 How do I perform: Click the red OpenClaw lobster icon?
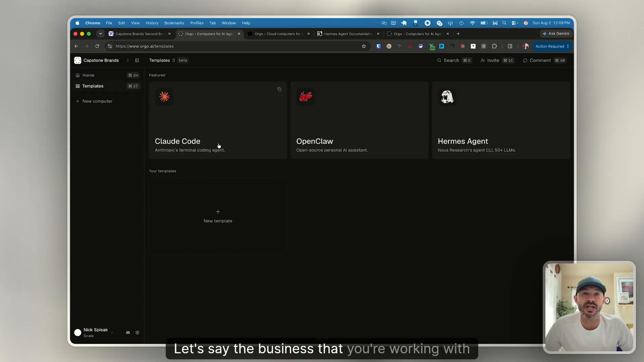306,97
